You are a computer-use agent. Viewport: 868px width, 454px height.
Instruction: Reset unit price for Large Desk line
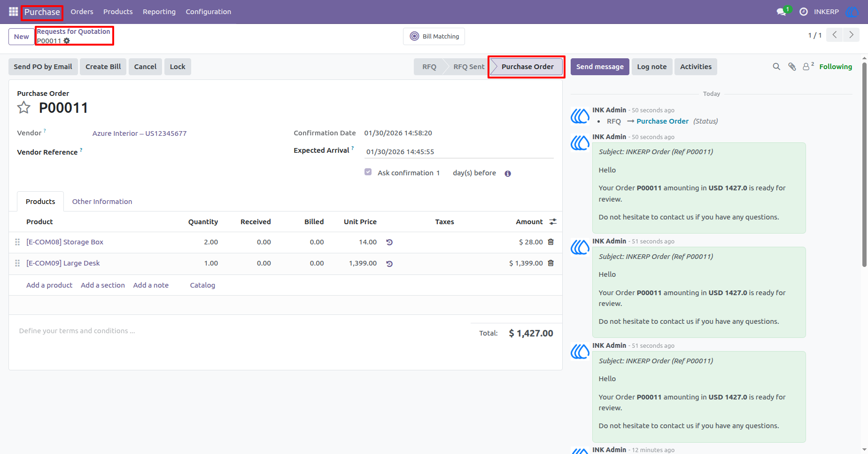(x=389, y=264)
